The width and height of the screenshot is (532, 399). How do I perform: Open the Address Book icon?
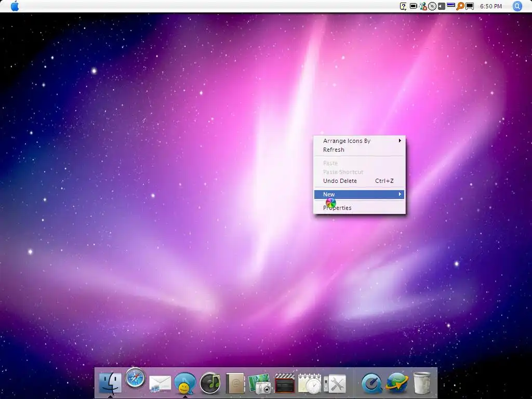(235, 383)
